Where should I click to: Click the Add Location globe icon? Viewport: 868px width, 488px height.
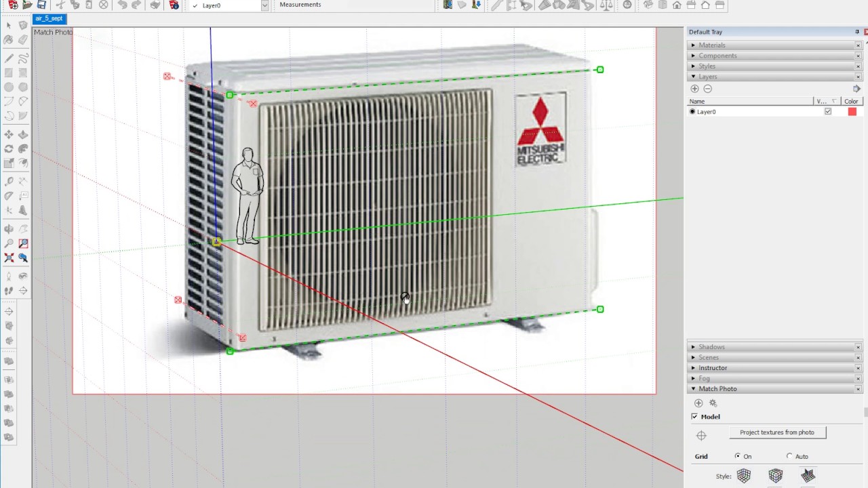[x=627, y=5]
